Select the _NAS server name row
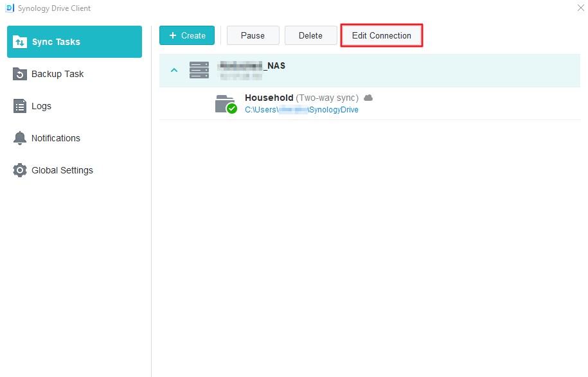 [x=370, y=71]
